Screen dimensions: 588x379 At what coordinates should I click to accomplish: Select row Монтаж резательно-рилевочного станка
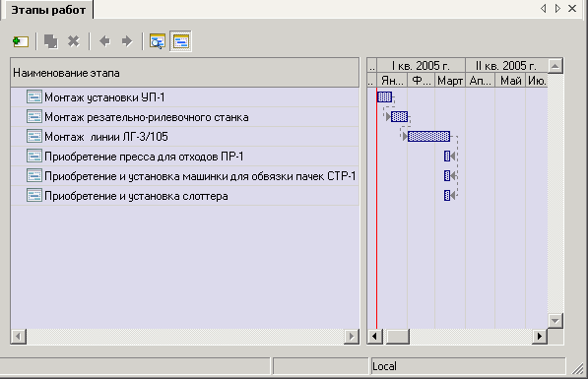[x=185, y=117]
